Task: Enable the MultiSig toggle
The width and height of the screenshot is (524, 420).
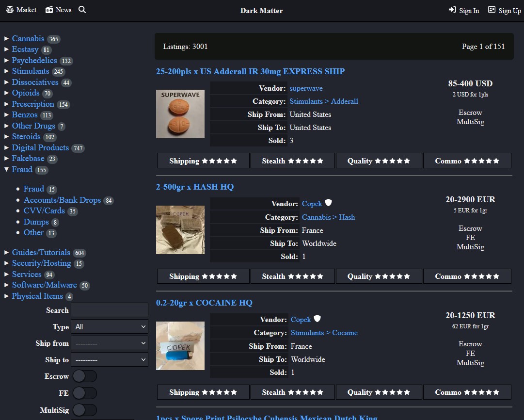Action: [85, 410]
